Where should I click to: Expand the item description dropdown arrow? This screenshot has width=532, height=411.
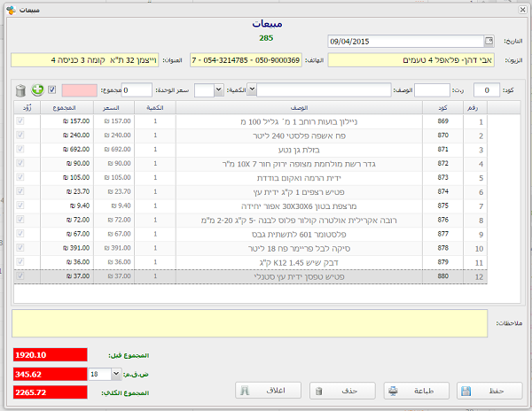(x=252, y=89)
